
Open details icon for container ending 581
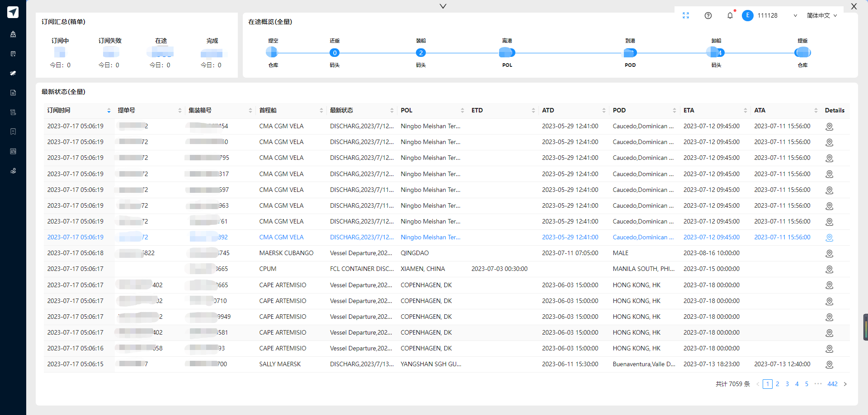click(x=829, y=333)
